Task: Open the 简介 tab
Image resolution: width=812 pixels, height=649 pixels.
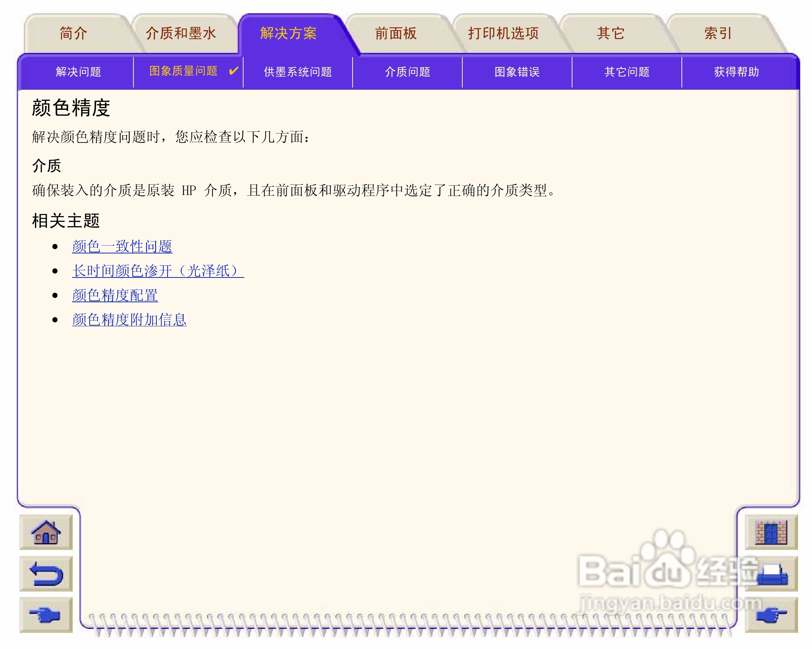Action: [74, 33]
